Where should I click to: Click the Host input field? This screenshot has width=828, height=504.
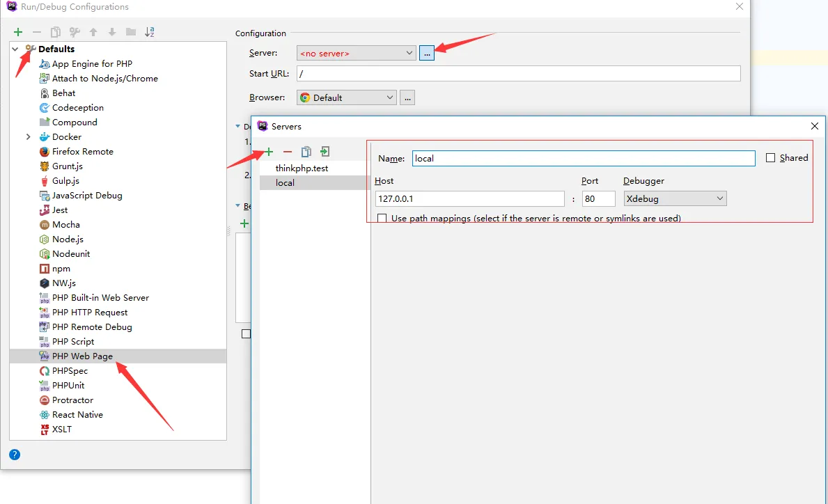(x=469, y=199)
